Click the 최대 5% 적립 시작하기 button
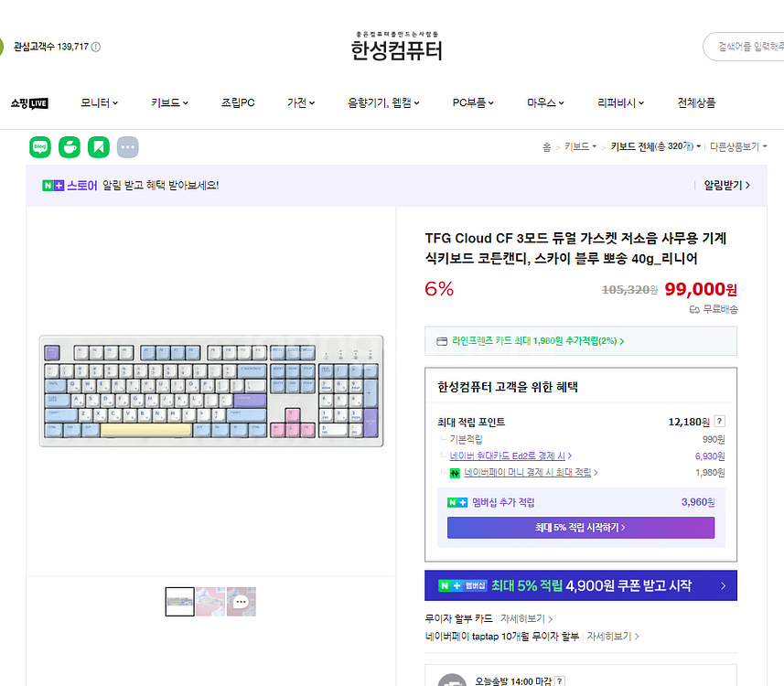784x686 pixels. tap(581, 528)
